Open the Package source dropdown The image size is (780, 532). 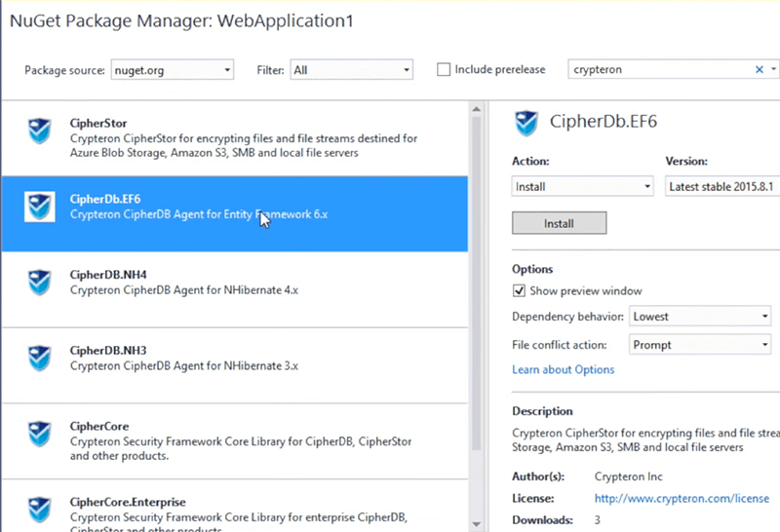click(172, 69)
